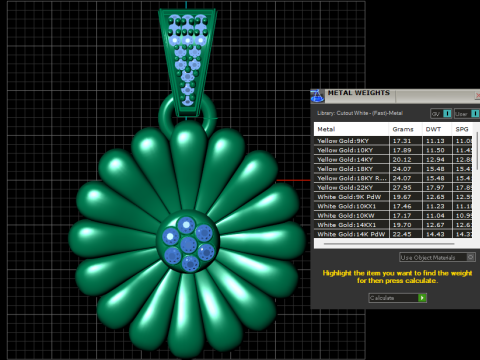Click the metal table horizontal scrollbar
Viewport: 480px width, 360px height.
click(389, 244)
